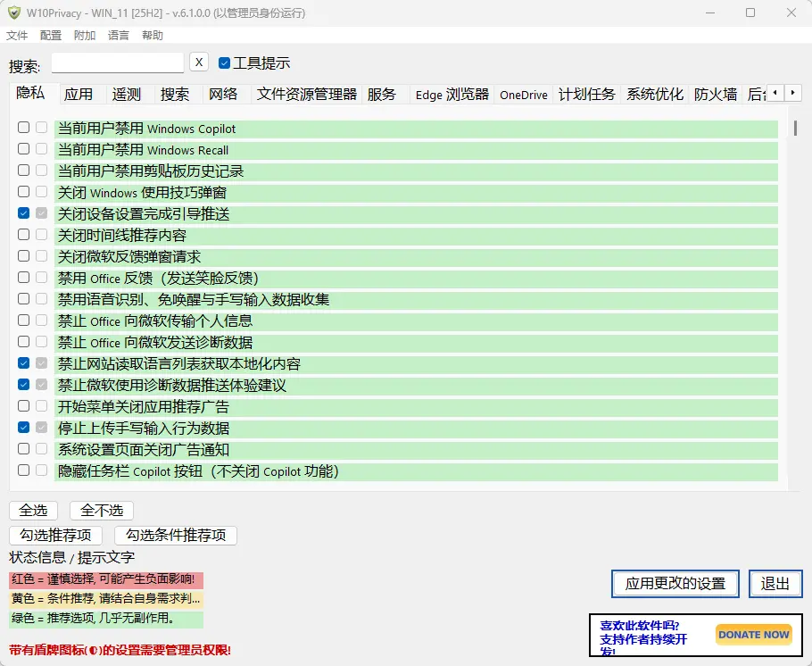
Task: Open the 文件 menu
Action: (17, 35)
